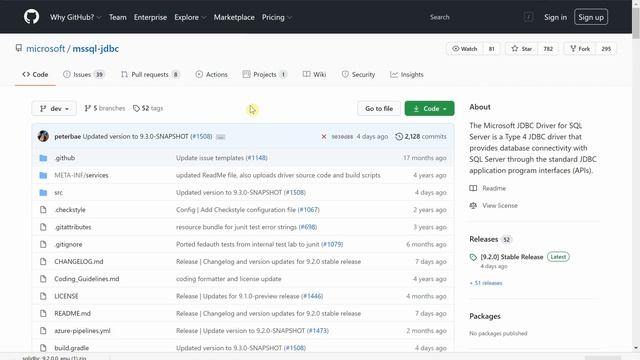Open the Wiki tab

coord(314,74)
